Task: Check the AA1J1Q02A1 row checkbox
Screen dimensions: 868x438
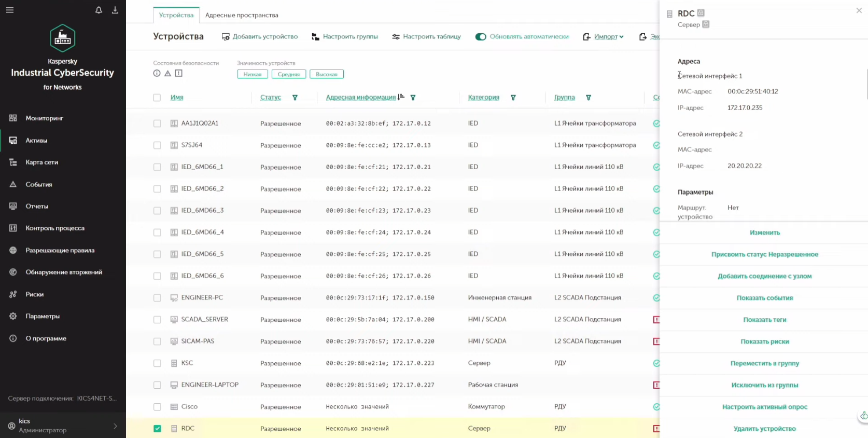Action: coord(157,124)
